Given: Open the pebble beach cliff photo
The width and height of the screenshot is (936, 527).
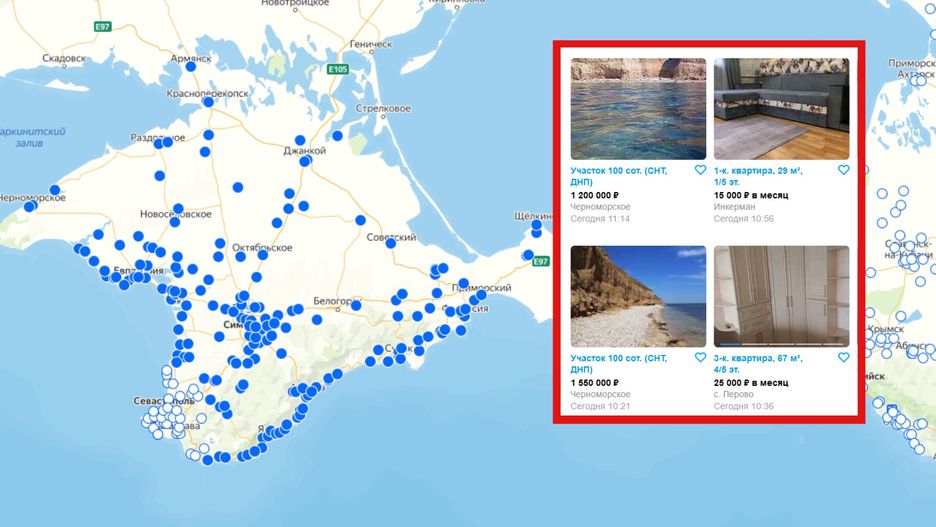Looking at the screenshot, I should [638, 296].
